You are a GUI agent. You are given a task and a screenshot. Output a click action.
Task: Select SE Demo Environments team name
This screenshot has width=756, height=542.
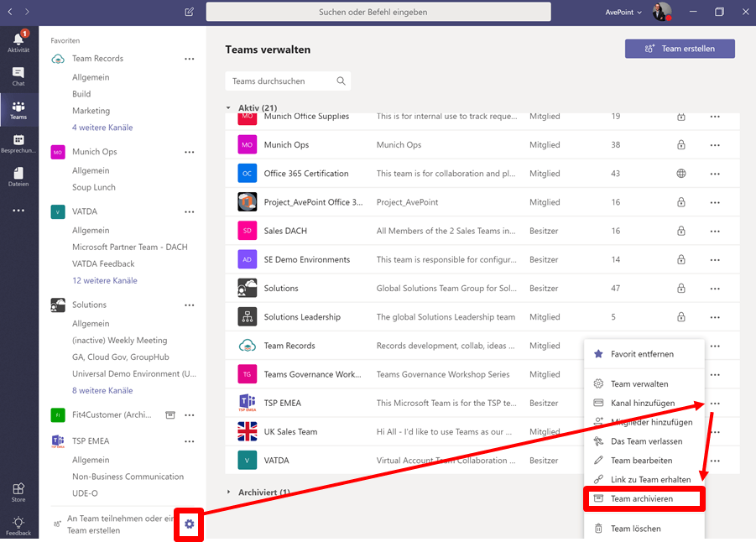click(306, 259)
